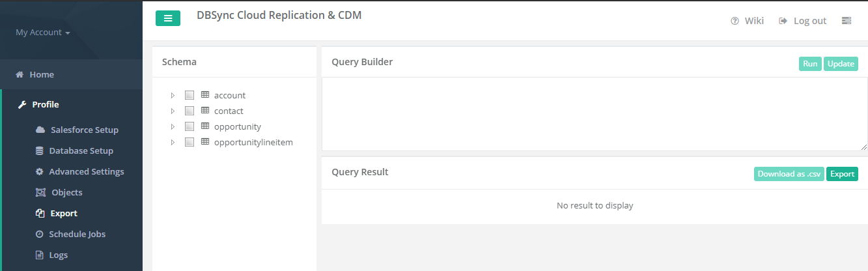This screenshot has width=868, height=271.
Task: Click the Wiki help icon
Action: (735, 21)
